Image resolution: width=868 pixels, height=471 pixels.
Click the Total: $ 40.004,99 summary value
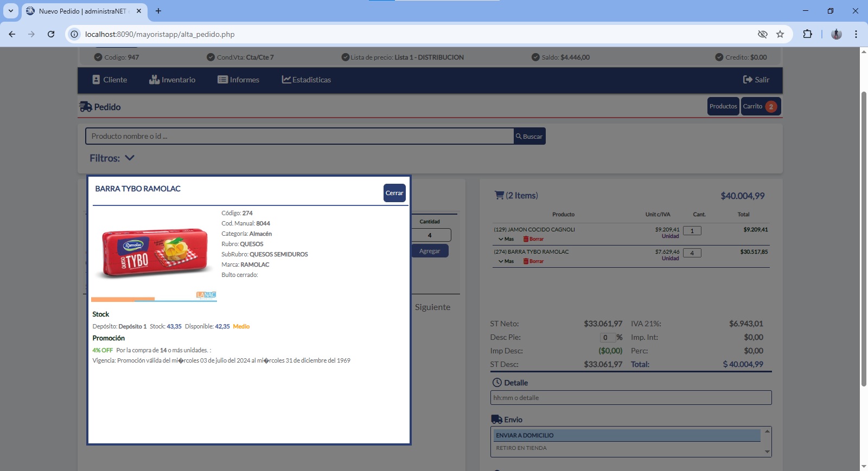pyautogui.click(x=743, y=364)
